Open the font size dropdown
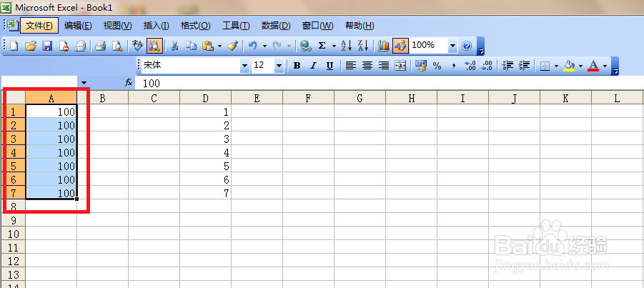 (x=279, y=66)
